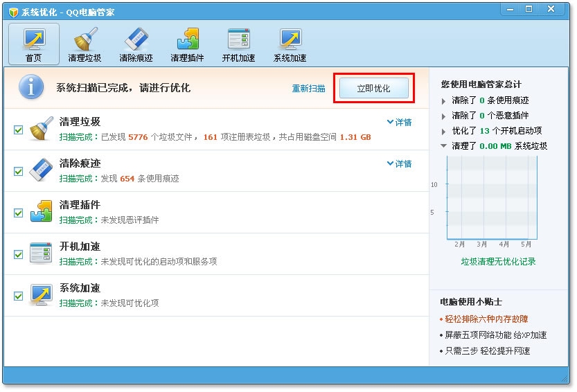This screenshot has width=577, height=392.
Task: Click the 654 usage traces count
Action: coord(127,179)
